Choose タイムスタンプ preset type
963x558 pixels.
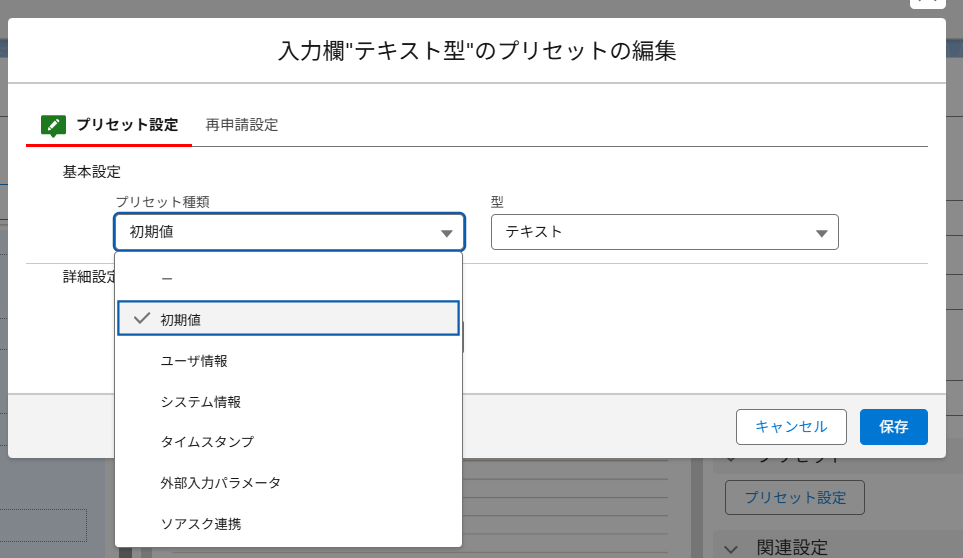click(x=207, y=441)
